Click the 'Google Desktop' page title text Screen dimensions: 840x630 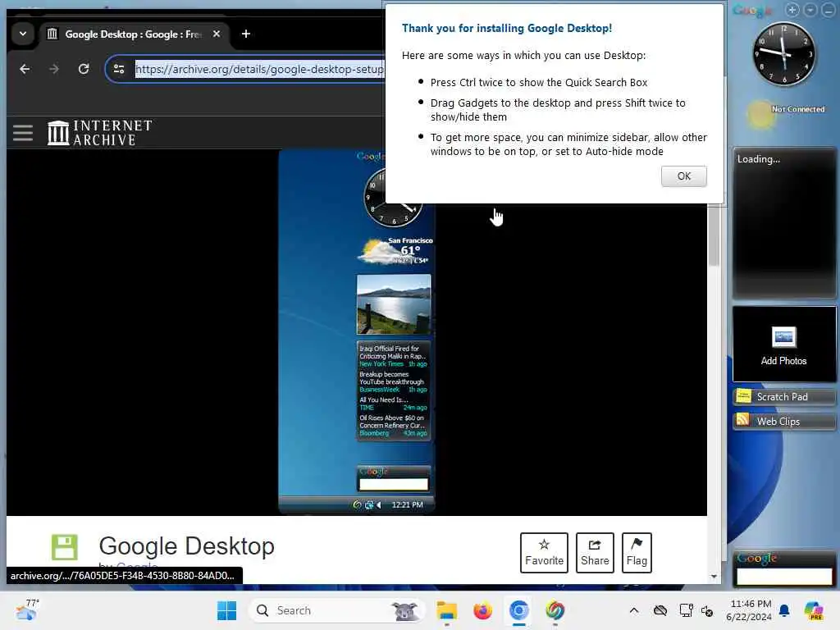pos(186,546)
